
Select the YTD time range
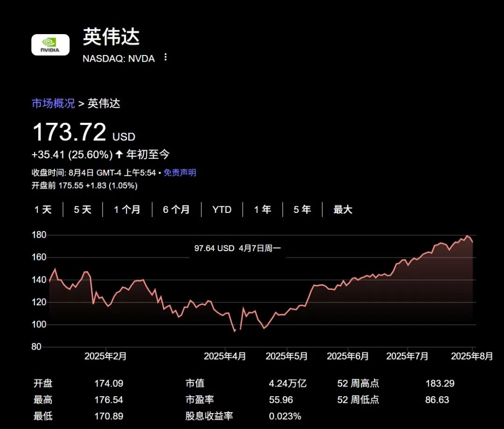click(222, 210)
